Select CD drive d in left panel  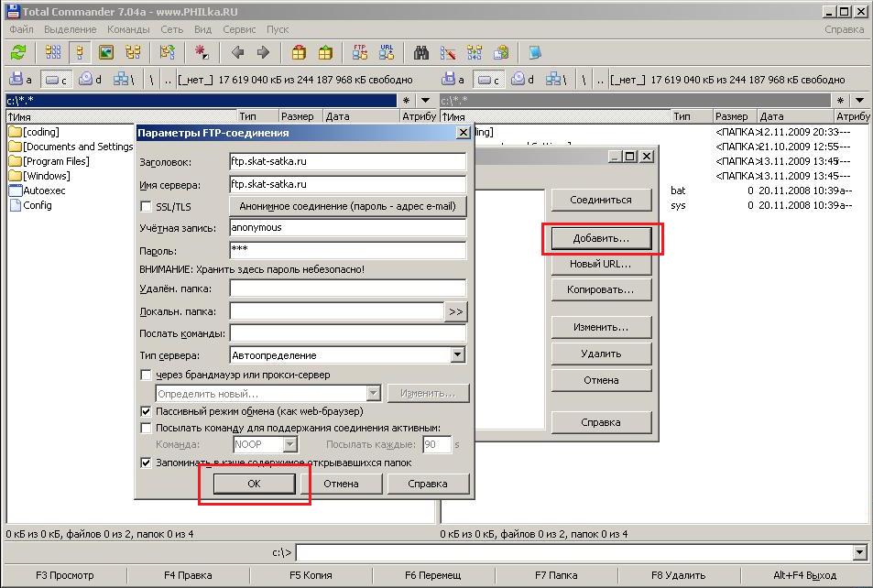click(x=90, y=80)
